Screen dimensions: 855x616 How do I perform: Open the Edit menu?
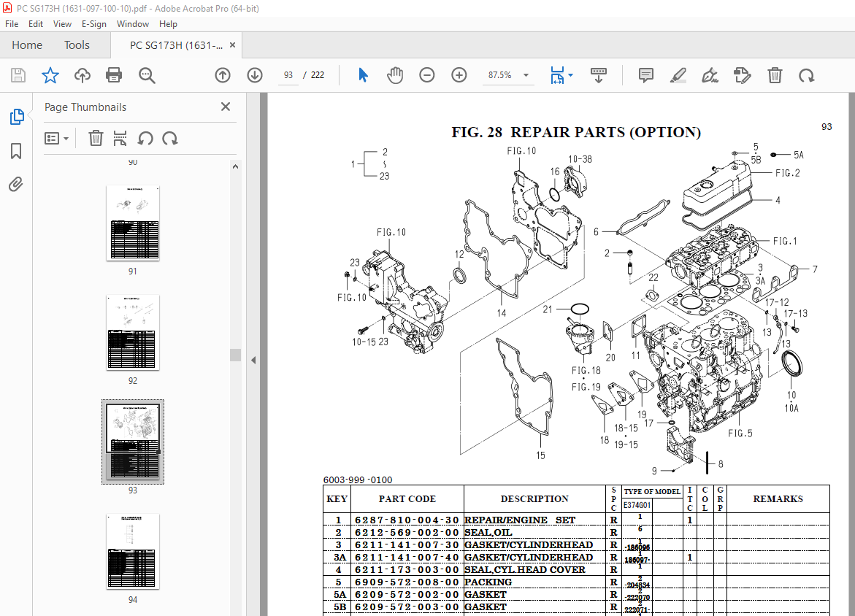(x=36, y=24)
